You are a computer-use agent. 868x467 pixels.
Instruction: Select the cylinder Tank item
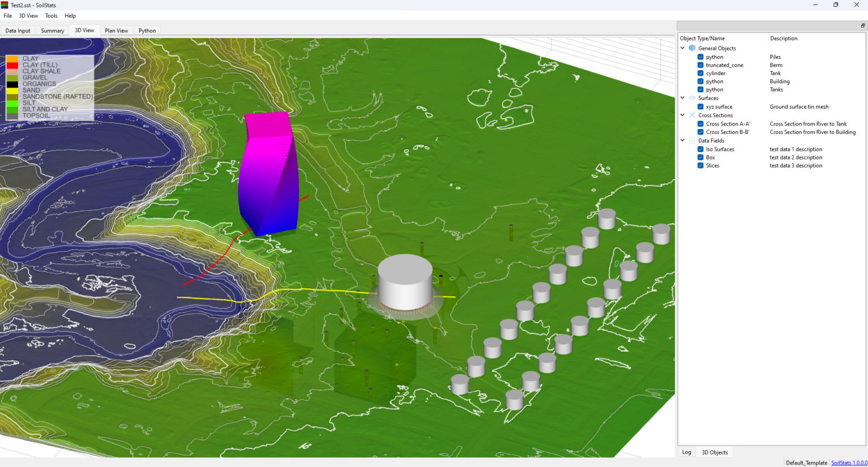pos(715,73)
